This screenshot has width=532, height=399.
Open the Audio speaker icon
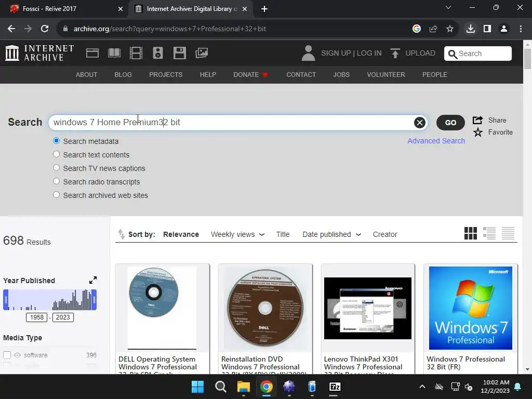158,53
